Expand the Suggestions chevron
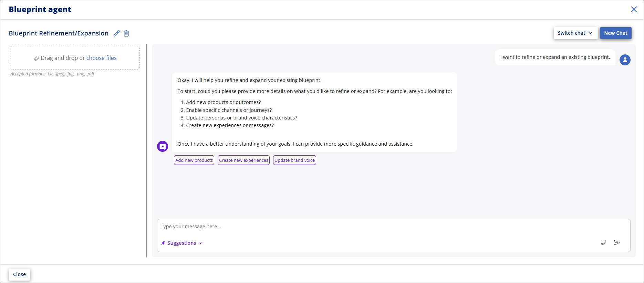The width and height of the screenshot is (644, 283). [x=200, y=243]
